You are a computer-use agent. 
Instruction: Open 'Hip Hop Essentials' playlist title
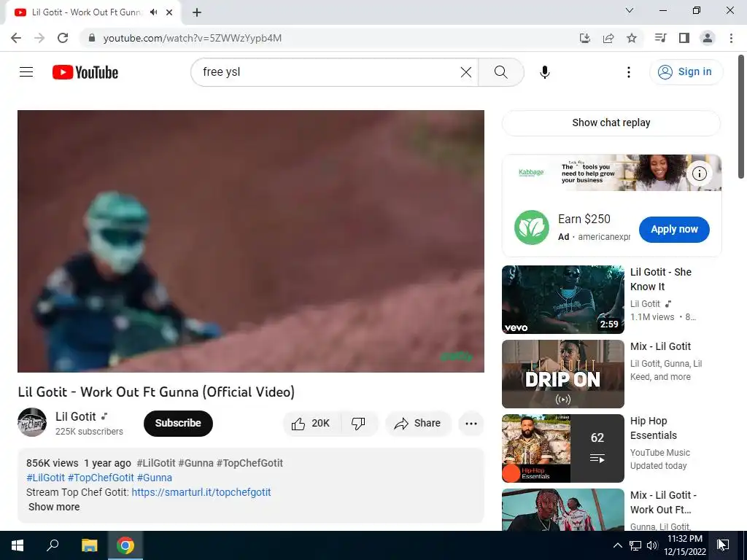click(654, 428)
